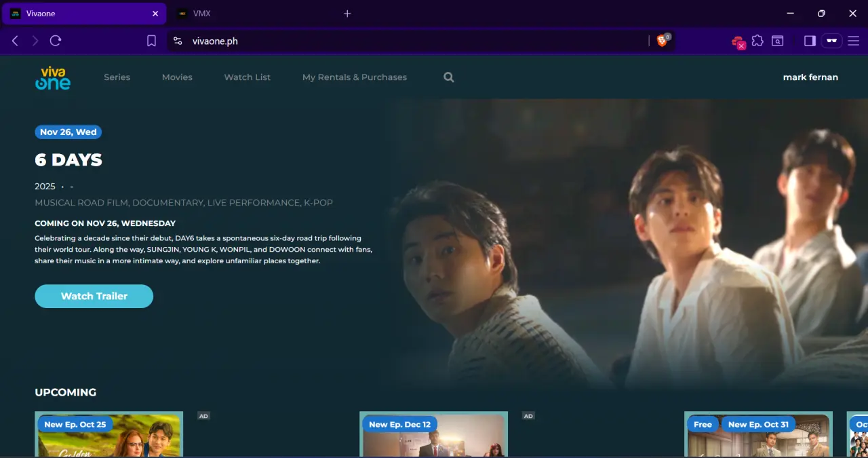Go to Watch List
The height and width of the screenshot is (458, 868).
(x=247, y=77)
